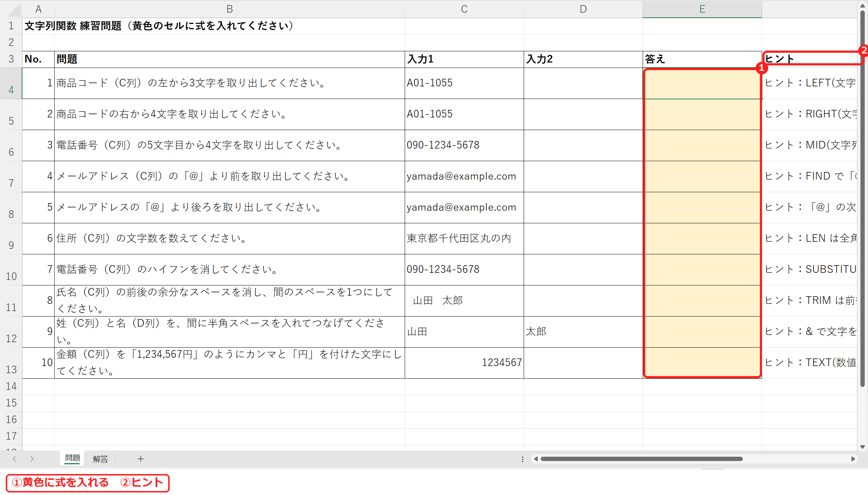The image size is (868, 495).
Task: Add a new sheet with the plus icon
Action: (x=141, y=459)
